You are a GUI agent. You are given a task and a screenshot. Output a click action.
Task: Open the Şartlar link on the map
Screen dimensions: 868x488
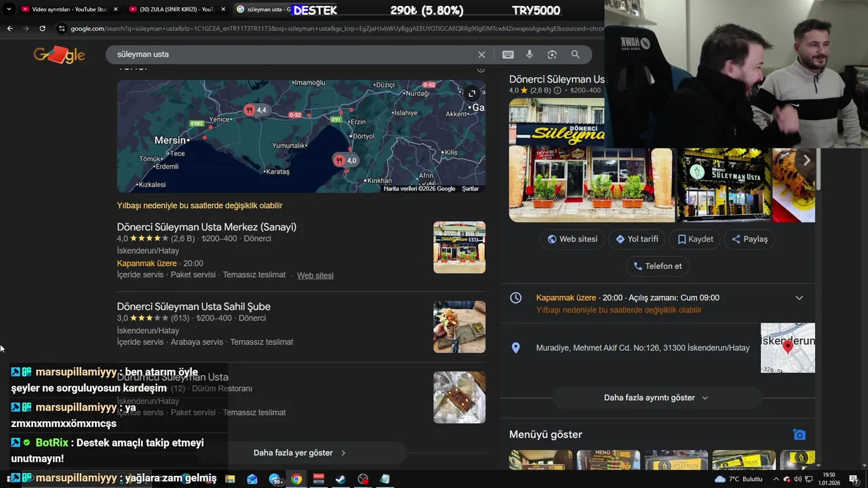470,189
